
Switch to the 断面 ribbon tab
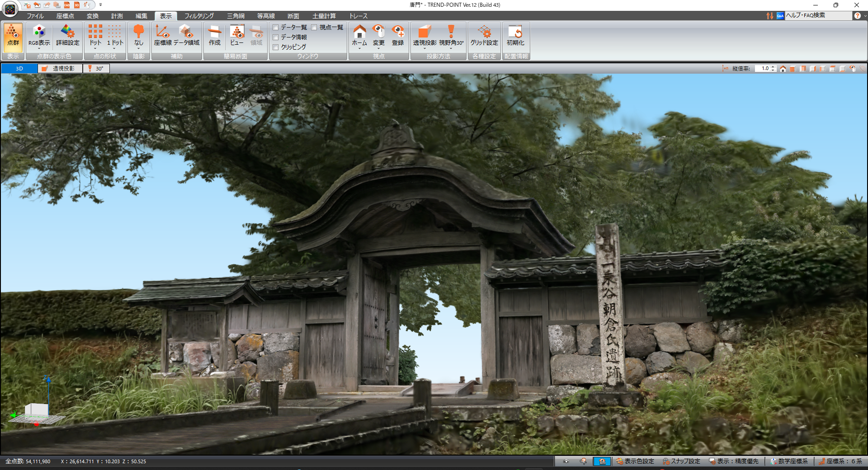pyautogui.click(x=293, y=16)
